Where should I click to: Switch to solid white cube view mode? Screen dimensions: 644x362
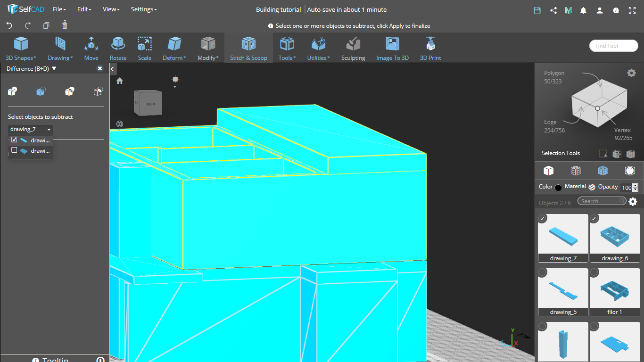point(548,170)
